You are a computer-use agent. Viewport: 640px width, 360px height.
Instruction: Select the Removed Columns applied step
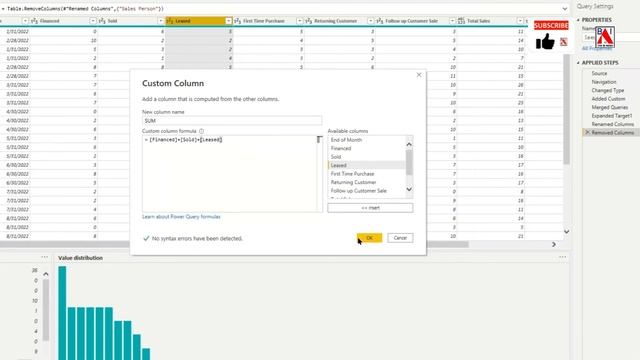click(x=613, y=133)
